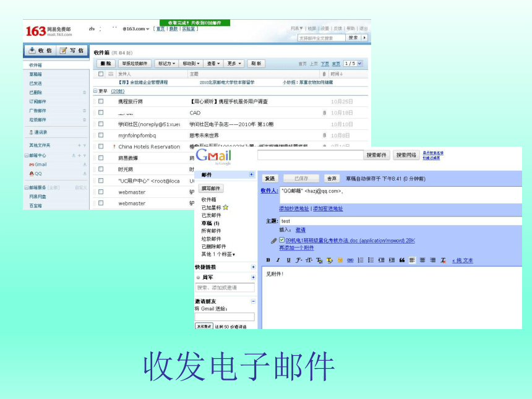Click remove formatting icon in Gmail toolbar
This screenshot has height=399, width=532.
pyautogui.click(x=443, y=260)
